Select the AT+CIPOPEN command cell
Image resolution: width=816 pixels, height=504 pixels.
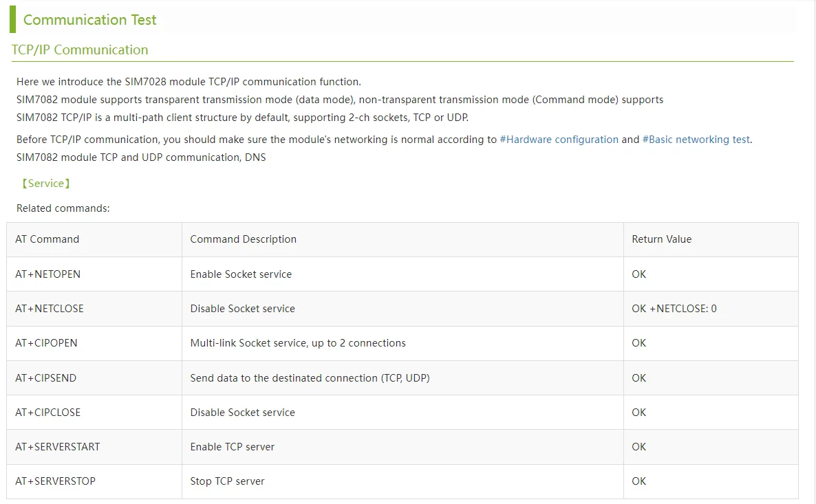(46, 343)
